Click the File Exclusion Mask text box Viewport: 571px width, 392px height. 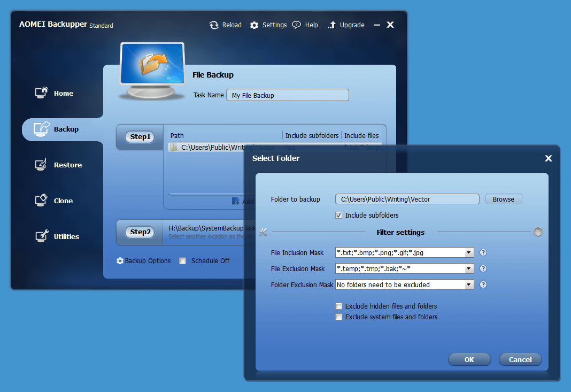click(x=400, y=268)
